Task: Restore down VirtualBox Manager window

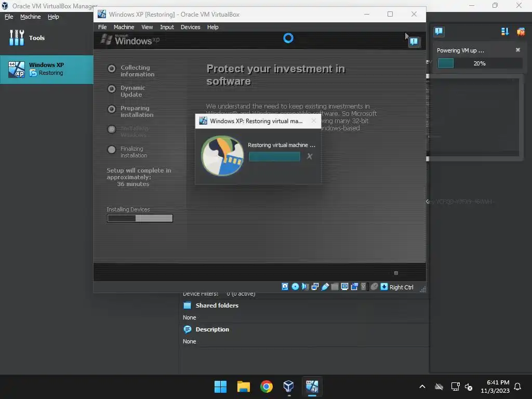Action: click(x=495, y=5)
